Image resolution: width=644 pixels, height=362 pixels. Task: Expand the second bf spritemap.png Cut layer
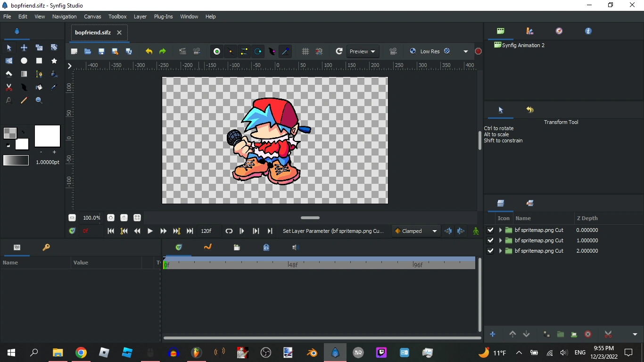click(x=500, y=240)
